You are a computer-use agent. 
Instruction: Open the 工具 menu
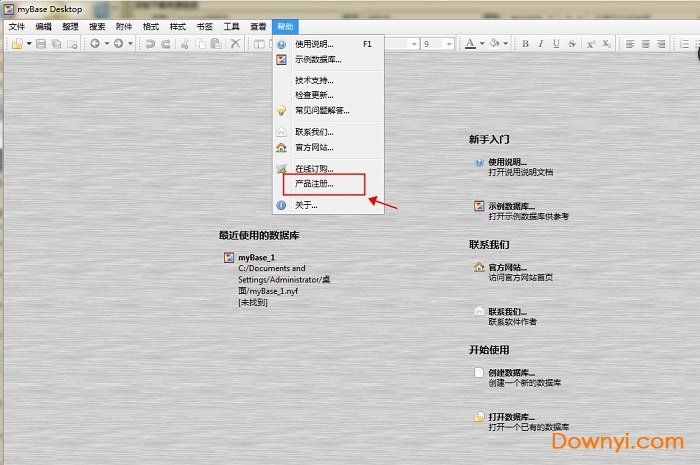231,27
